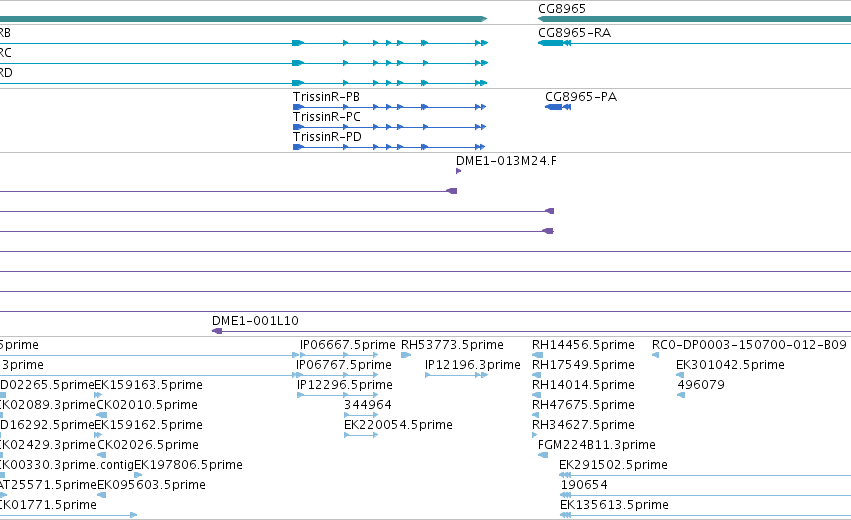
Task: Select the RH47675.5prime EST label
Action: [x=583, y=405]
